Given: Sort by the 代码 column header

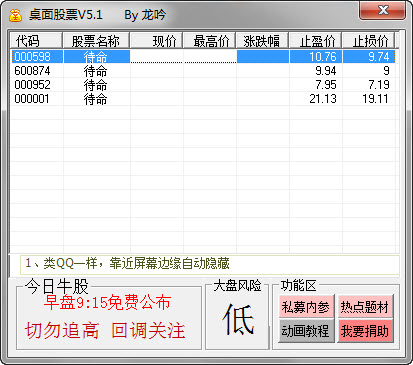Looking at the screenshot, I should (36, 41).
